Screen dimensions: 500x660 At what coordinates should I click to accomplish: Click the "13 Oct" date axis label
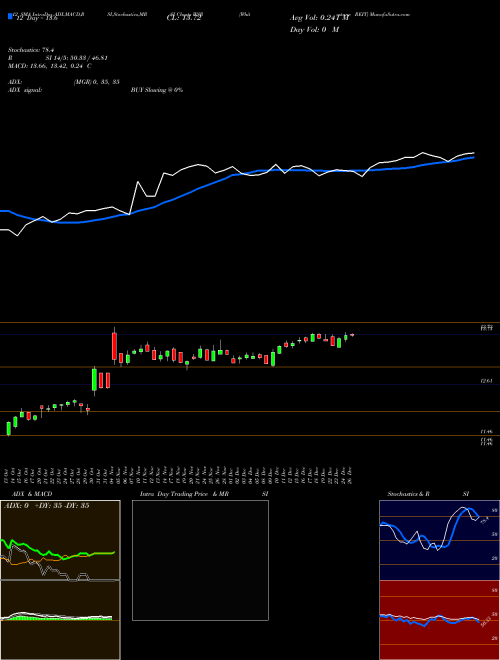tap(8, 475)
